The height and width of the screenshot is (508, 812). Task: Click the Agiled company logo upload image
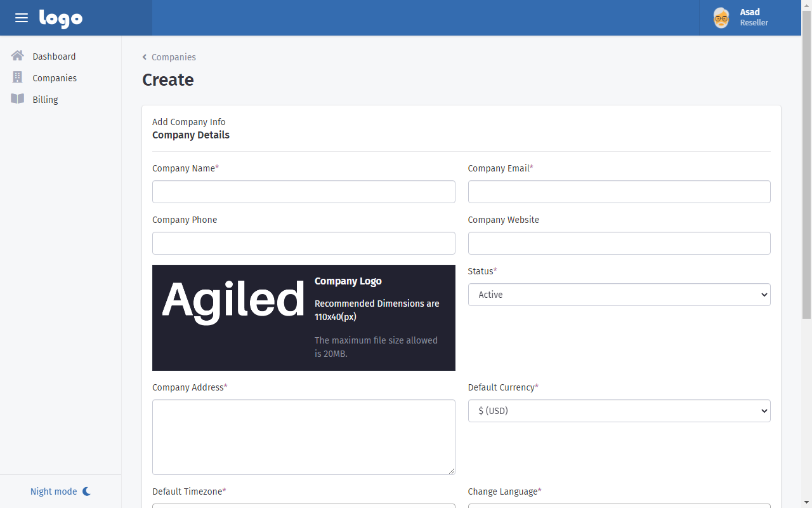click(x=233, y=300)
